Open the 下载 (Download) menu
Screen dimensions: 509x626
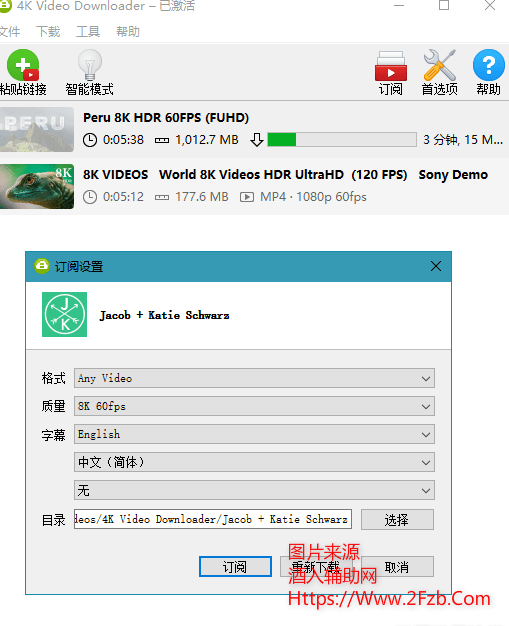(x=48, y=32)
